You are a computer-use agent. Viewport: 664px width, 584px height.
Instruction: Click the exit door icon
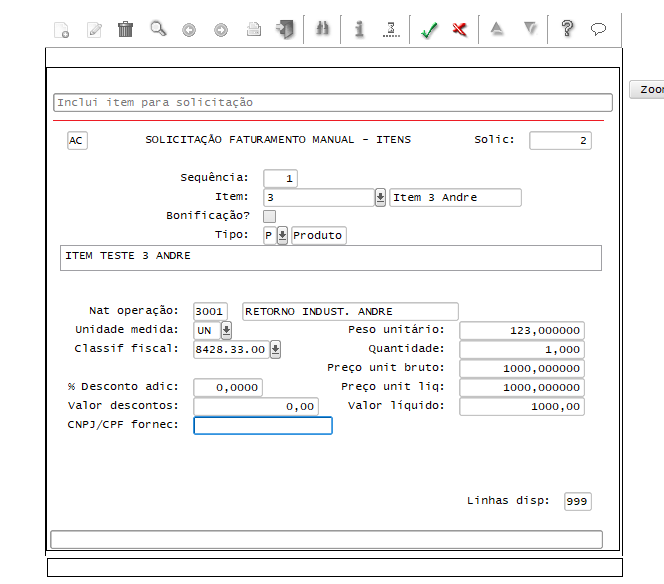click(285, 29)
